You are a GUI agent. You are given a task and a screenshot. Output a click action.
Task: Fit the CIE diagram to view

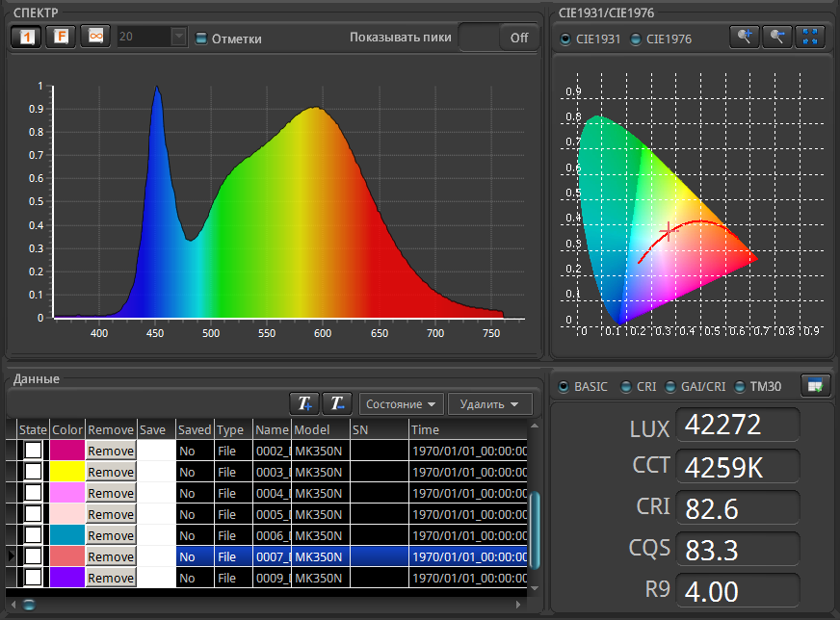coord(811,37)
